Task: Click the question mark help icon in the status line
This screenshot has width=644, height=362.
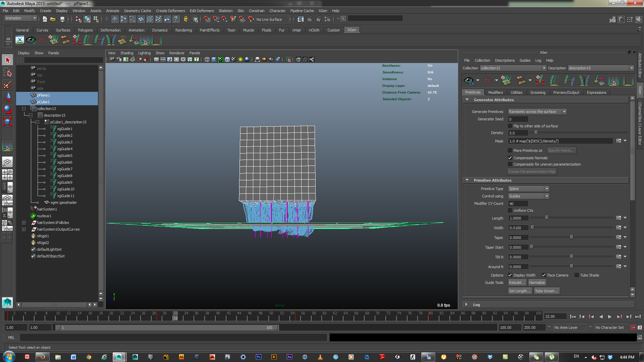Action: point(176,19)
